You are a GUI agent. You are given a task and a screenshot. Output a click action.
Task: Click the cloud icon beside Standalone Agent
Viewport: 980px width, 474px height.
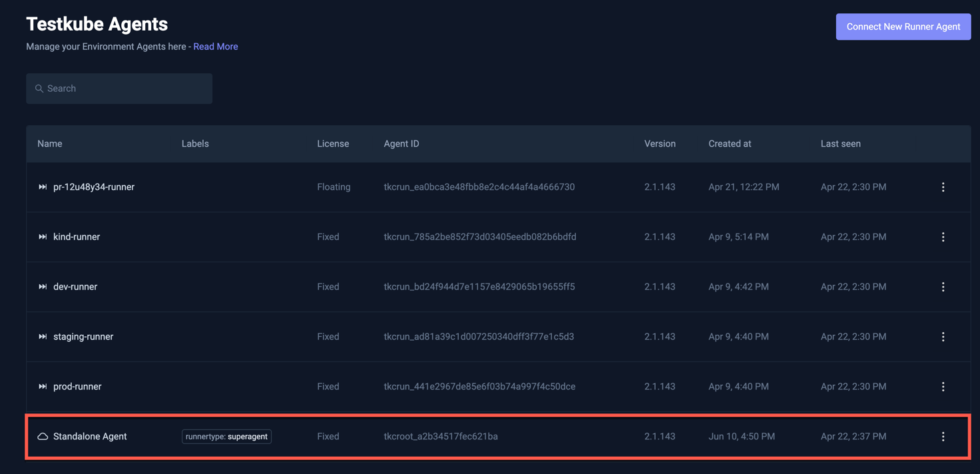tap(43, 437)
